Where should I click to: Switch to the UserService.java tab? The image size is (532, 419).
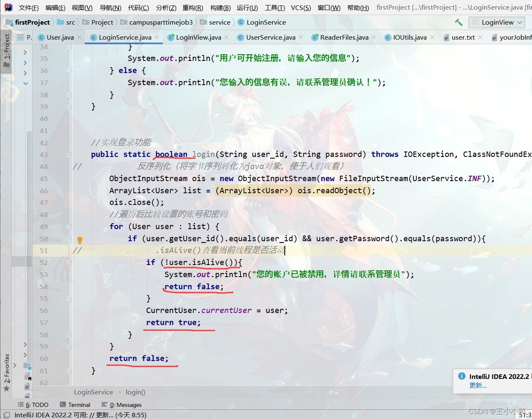tap(271, 37)
